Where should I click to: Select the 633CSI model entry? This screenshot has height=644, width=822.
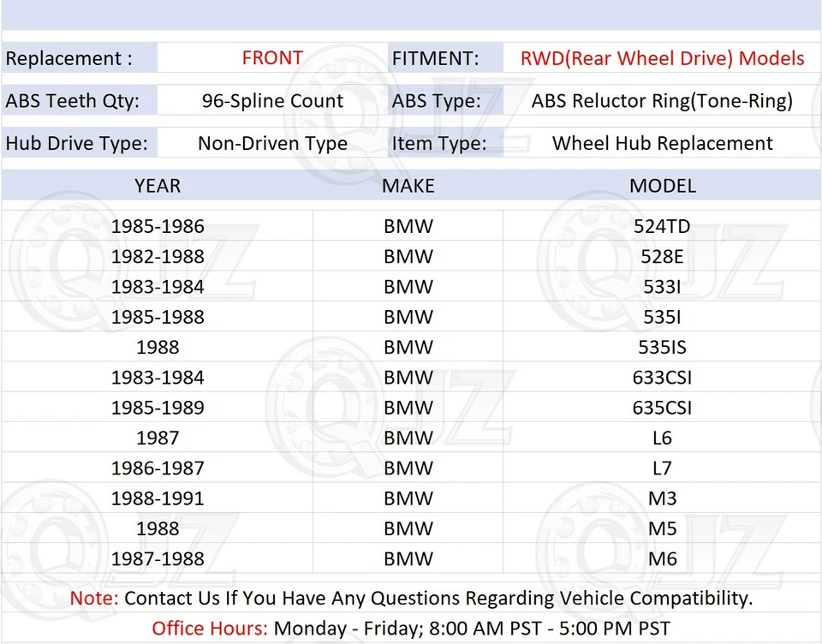pos(662,377)
